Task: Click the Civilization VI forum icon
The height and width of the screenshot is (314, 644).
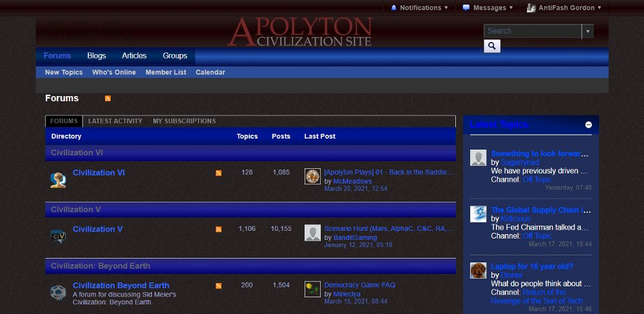Action: (58, 180)
